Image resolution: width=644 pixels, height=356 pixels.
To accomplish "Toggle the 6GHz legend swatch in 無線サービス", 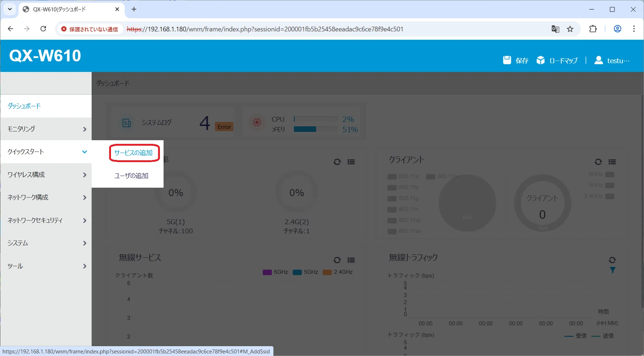I will (267, 272).
